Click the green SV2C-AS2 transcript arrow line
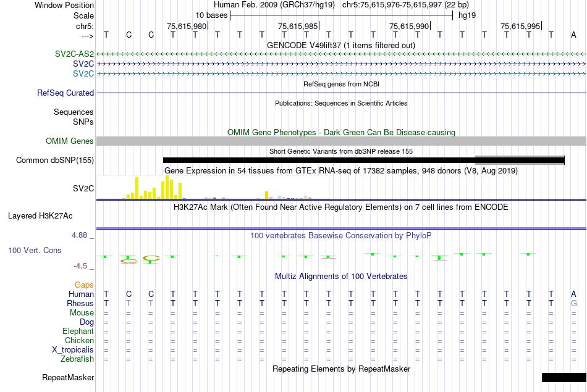The width and height of the screenshot is (587, 392). click(x=342, y=54)
